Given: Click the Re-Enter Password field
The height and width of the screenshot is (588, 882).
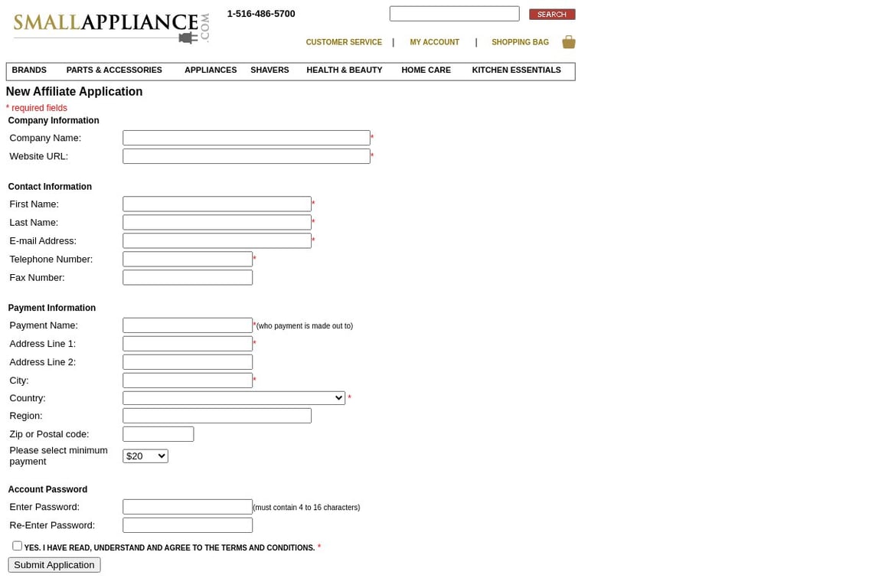Looking at the screenshot, I should [x=188, y=525].
